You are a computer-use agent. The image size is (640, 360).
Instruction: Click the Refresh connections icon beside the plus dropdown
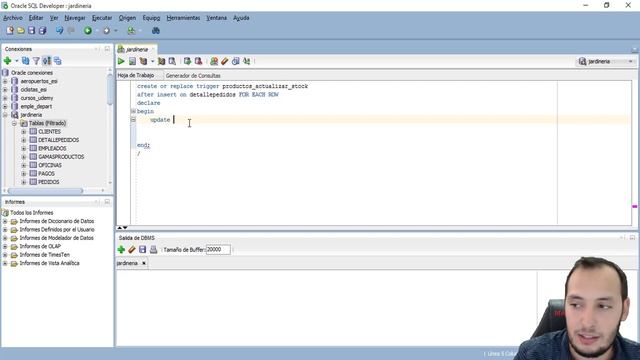pyautogui.click(x=25, y=61)
